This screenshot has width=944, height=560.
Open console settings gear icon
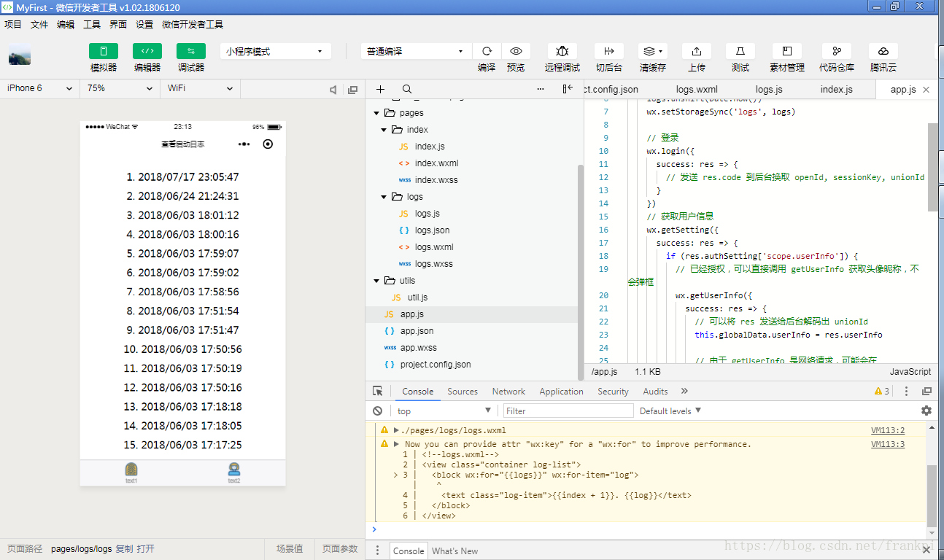point(926,411)
